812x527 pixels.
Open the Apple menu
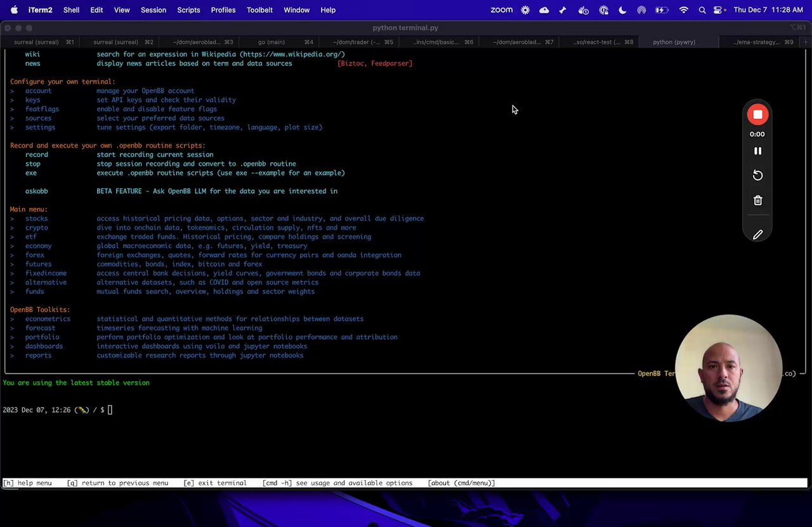tap(14, 10)
